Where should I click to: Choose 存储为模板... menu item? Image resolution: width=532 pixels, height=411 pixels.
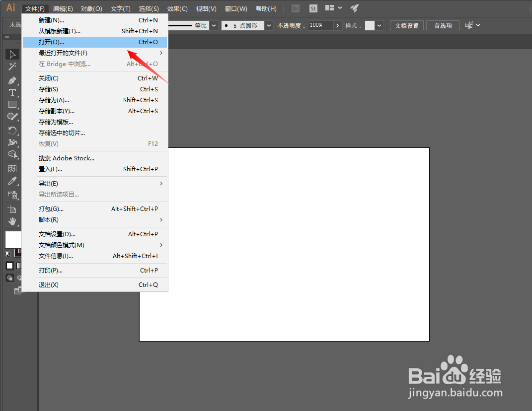95,122
